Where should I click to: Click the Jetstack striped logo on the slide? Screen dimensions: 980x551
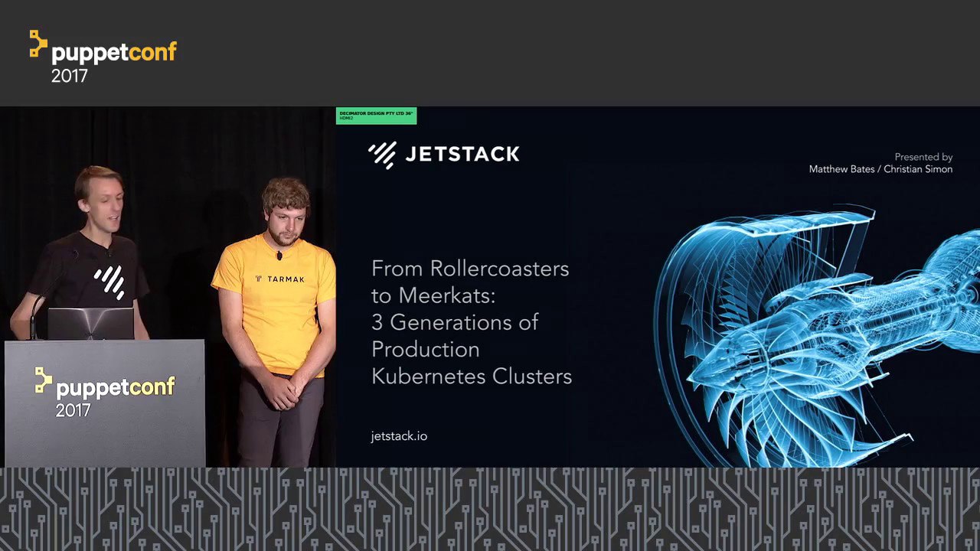pos(381,155)
